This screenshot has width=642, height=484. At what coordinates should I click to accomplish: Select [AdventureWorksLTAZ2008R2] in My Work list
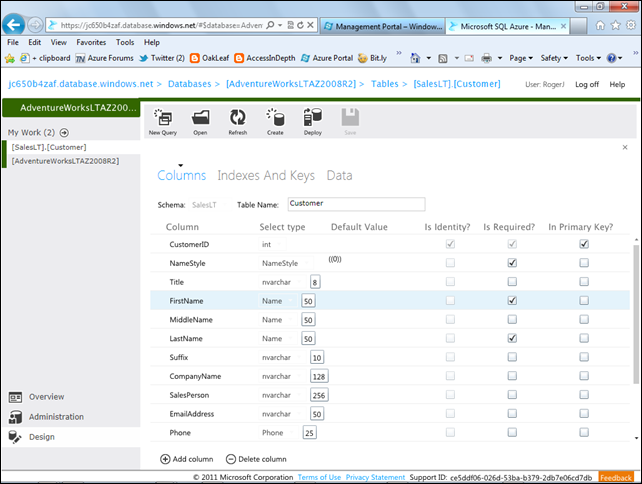pos(66,161)
